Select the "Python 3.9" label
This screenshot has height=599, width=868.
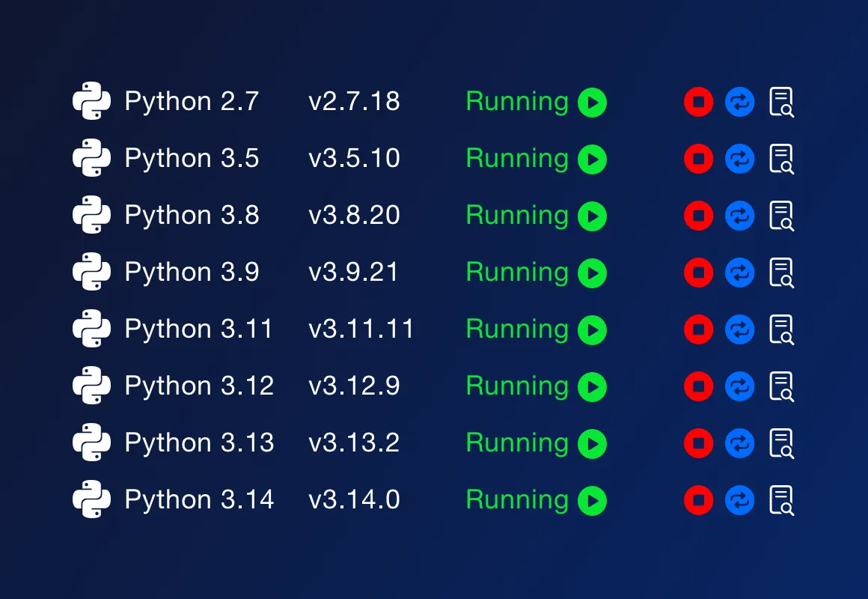192,273
